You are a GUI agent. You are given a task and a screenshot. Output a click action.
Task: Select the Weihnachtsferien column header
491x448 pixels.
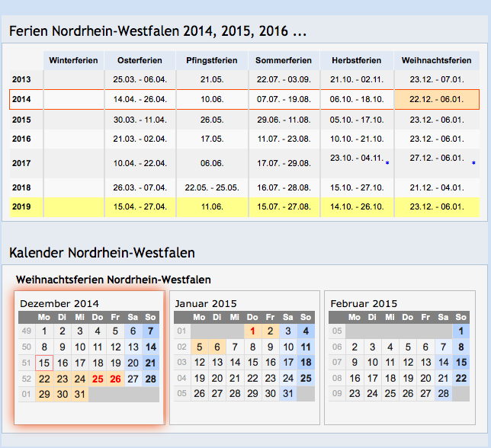click(x=437, y=60)
